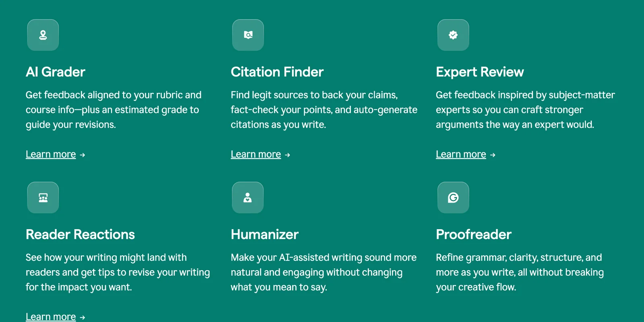The height and width of the screenshot is (322, 644).
Task: Click arrow next to AI Grader Learn more
Action: pyautogui.click(x=83, y=155)
